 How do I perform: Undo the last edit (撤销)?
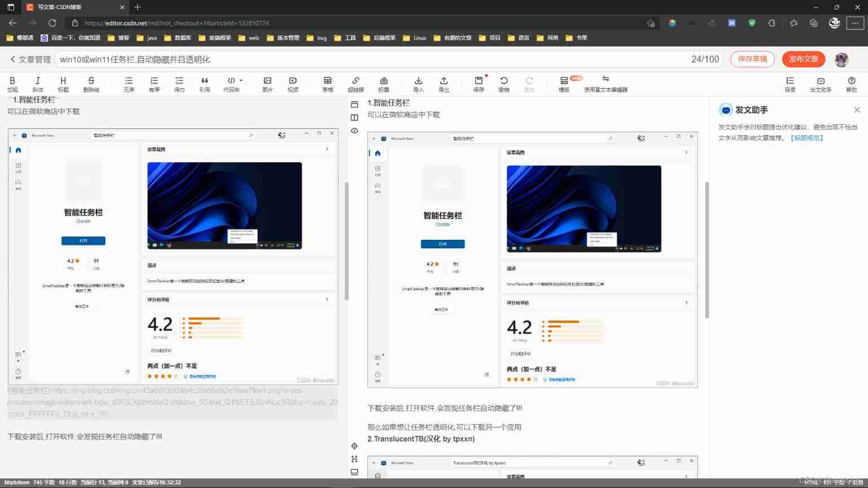coord(504,84)
